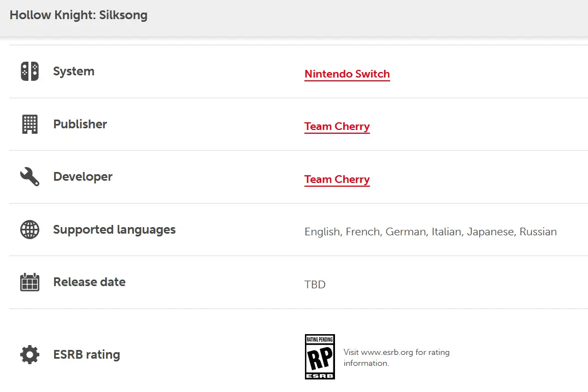Click the calendar icon for Release date
Image resolution: width=588 pixels, height=392 pixels.
30,282
